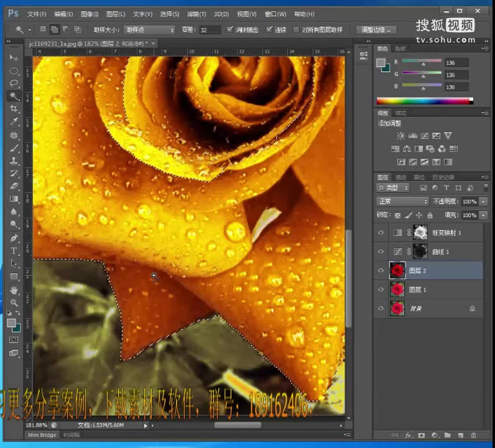Add brightness/contrast adjustment sun icon
The width and height of the screenshot is (495, 448).
[x=400, y=136]
